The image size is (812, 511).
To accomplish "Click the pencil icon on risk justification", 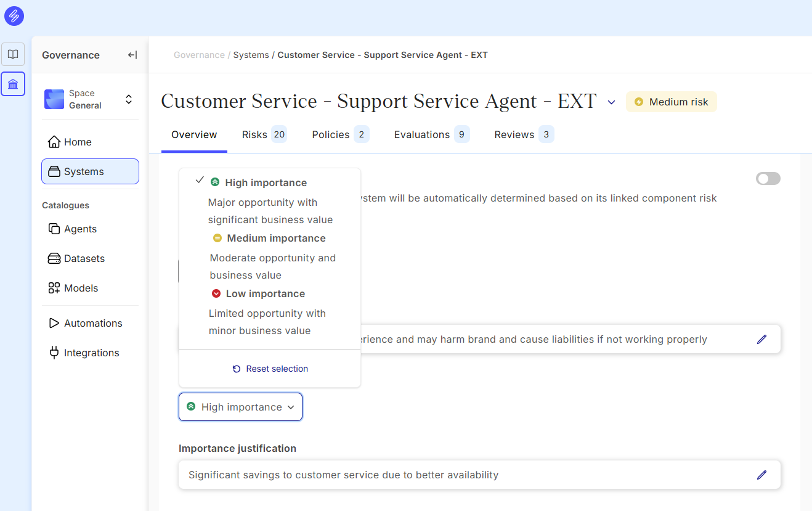I will [x=761, y=339].
